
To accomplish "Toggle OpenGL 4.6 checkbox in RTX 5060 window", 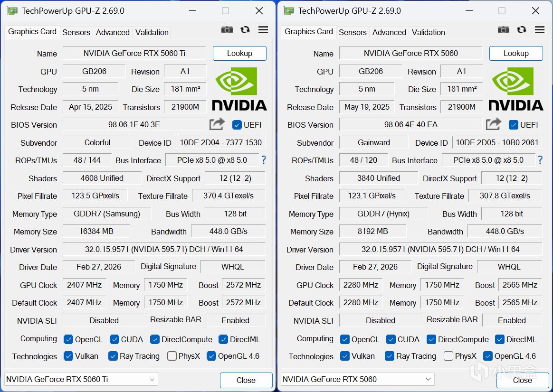I will pyautogui.click(x=488, y=356).
